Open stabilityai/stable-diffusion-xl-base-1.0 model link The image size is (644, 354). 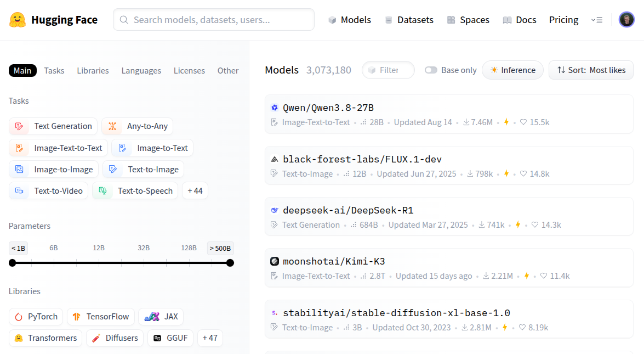coord(396,313)
